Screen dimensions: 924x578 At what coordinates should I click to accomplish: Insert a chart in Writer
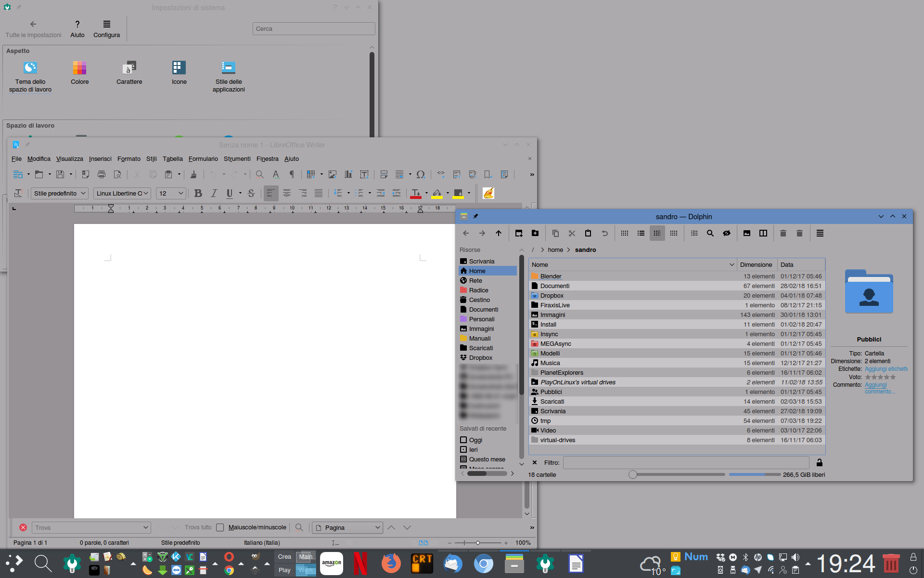(x=348, y=174)
